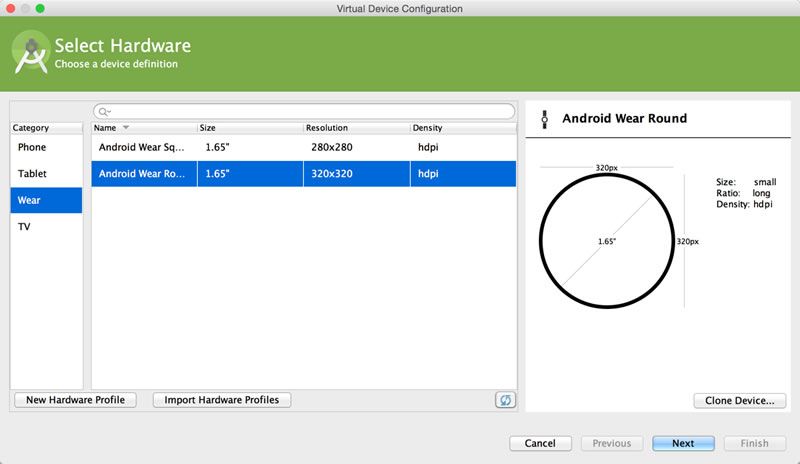Click the Size column header
800x464 pixels.
[x=250, y=128]
